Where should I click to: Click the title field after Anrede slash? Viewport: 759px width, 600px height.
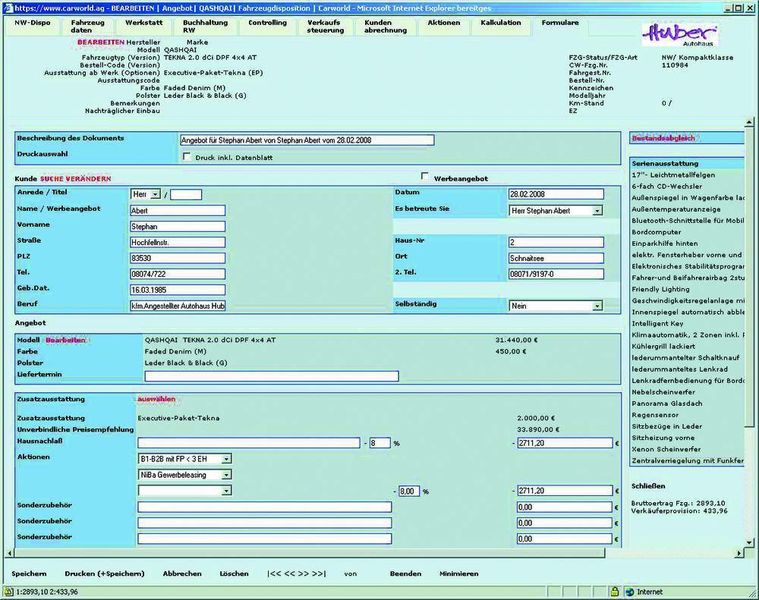point(186,195)
